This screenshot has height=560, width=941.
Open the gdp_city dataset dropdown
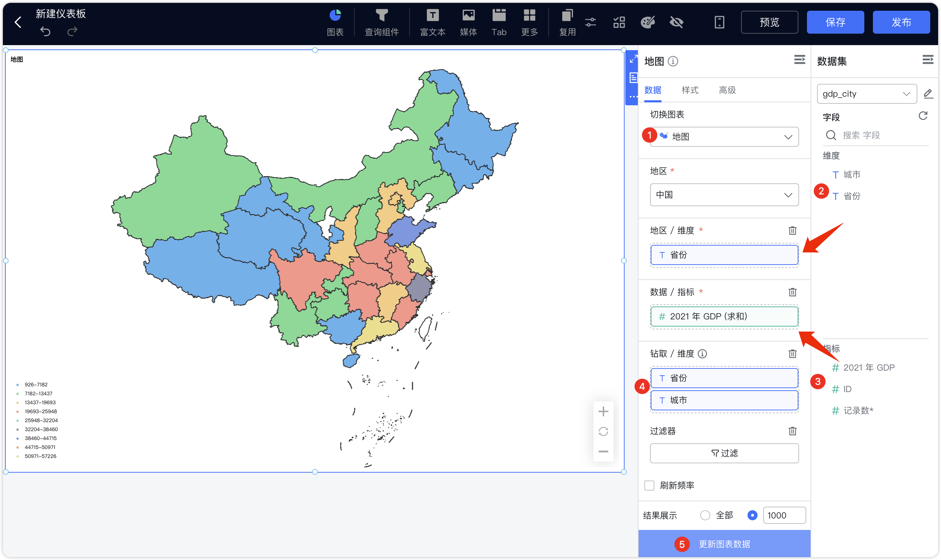(x=866, y=94)
